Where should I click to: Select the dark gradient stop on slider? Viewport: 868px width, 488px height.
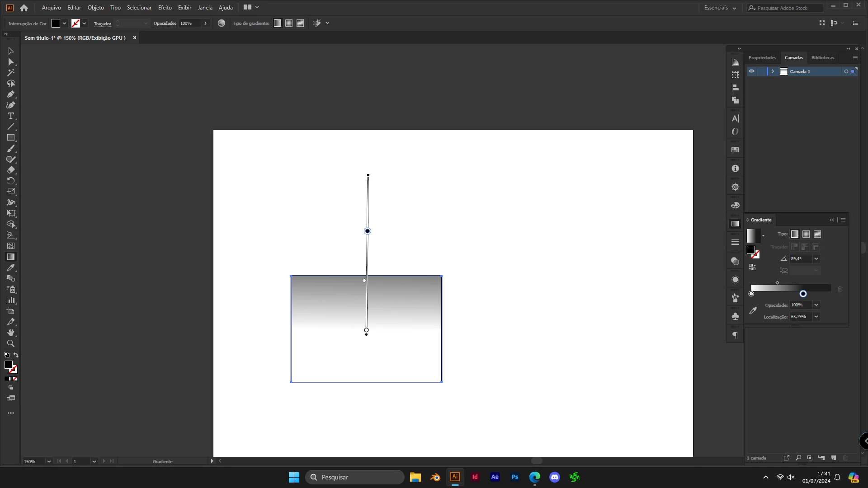[803, 294]
